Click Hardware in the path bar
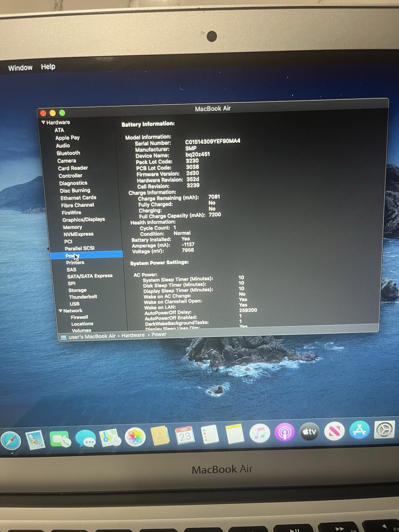The image size is (399, 532). click(x=133, y=335)
